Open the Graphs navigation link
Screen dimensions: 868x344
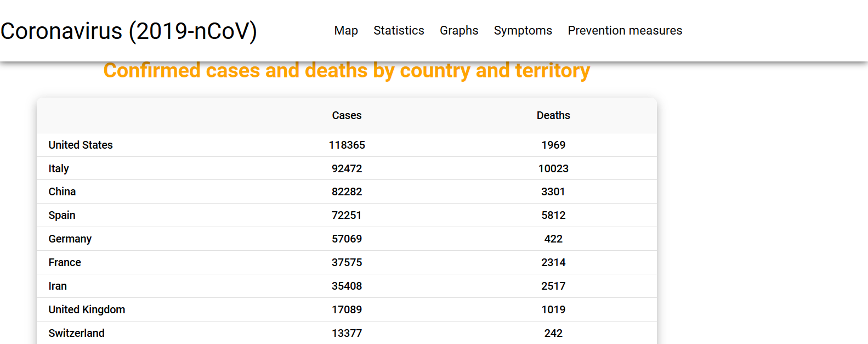coord(459,31)
